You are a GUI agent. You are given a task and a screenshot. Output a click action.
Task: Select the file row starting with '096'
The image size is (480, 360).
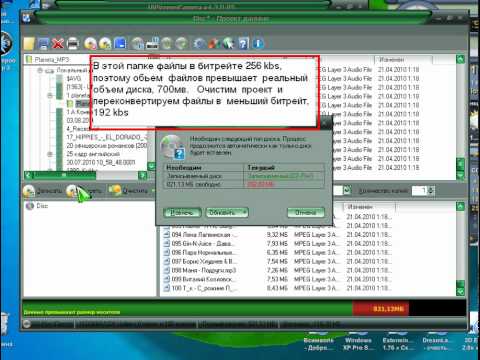[x=278, y=252]
